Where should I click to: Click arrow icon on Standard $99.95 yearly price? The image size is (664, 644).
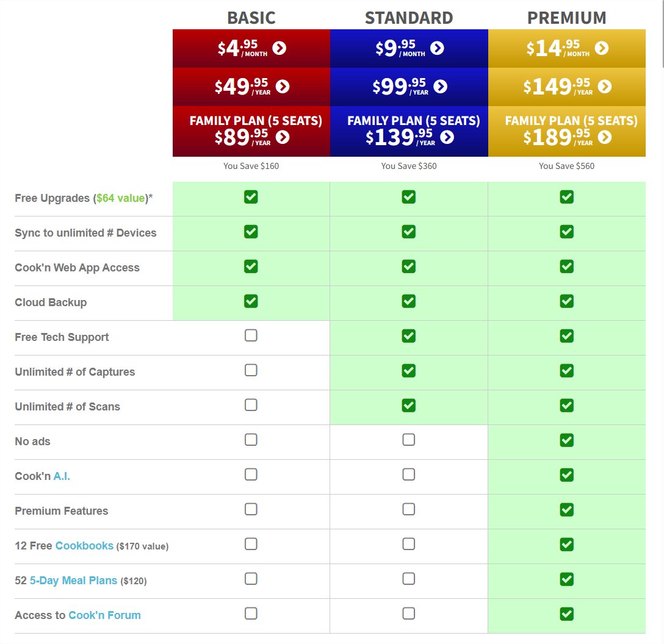(x=440, y=87)
